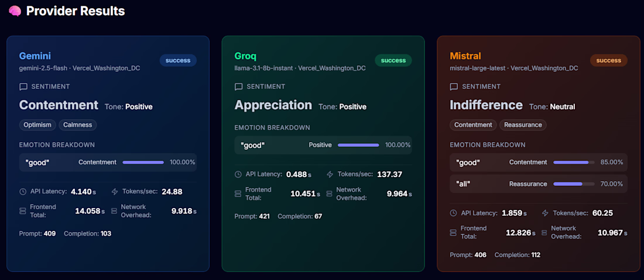
Task: Click the 60.25 tokens per second value
Action: click(x=603, y=213)
